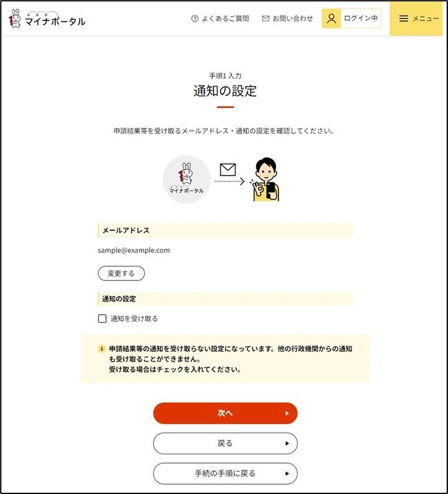This screenshot has width=448, height=494.
Task: Click the ログイン中 status button
Action: (351, 19)
